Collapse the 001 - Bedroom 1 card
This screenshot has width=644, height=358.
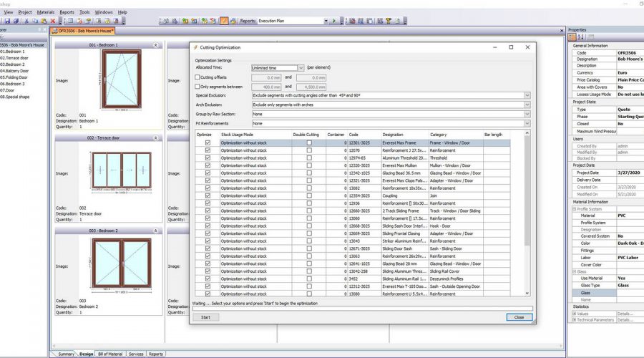click(x=156, y=45)
